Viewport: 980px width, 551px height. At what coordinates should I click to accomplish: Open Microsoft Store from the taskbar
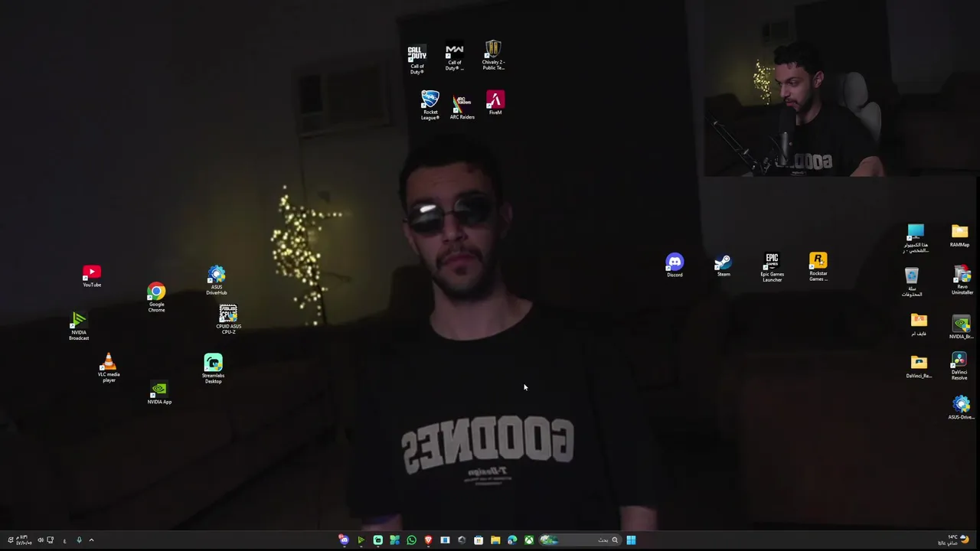pos(479,540)
